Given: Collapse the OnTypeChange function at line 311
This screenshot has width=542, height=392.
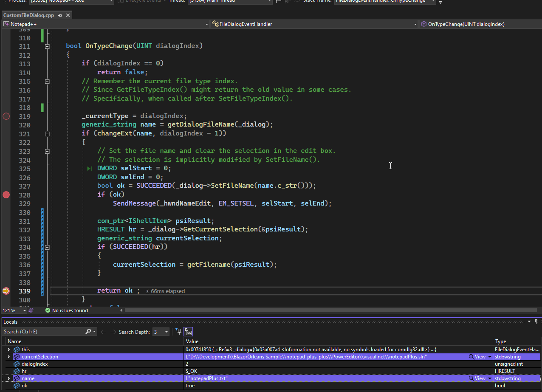Looking at the screenshot, I should [47, 47].
